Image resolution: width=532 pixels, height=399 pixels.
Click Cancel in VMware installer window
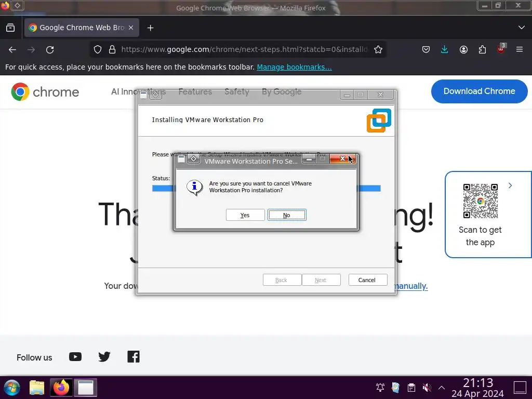[x=367, y=280]
